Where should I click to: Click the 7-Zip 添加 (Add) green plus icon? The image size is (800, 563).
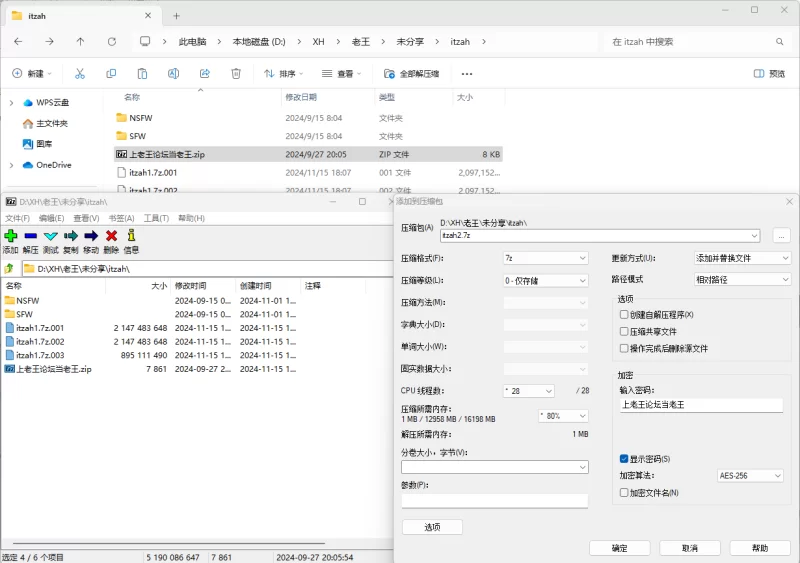pos(10,236)
